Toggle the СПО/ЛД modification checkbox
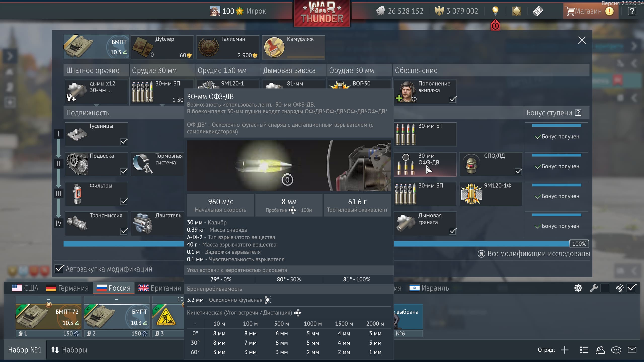The width and height of the screenshot is (644, 362). (518, 171)
